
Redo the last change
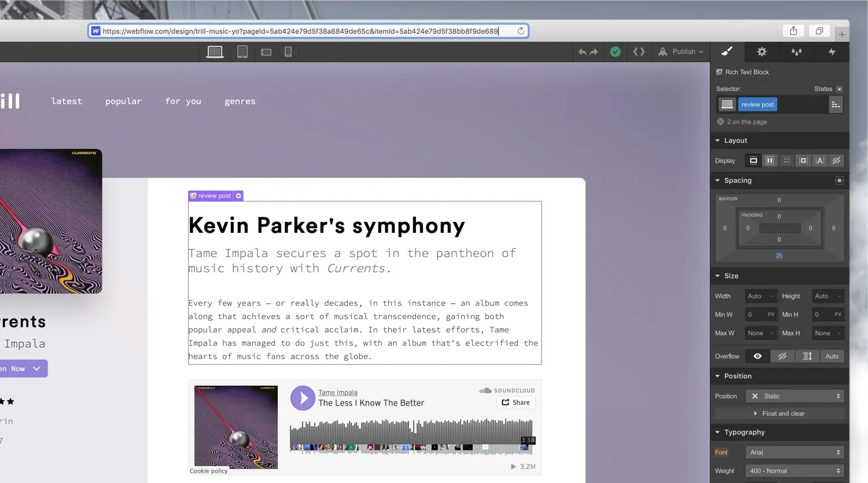pyautogui.click(x=594, y=52)
